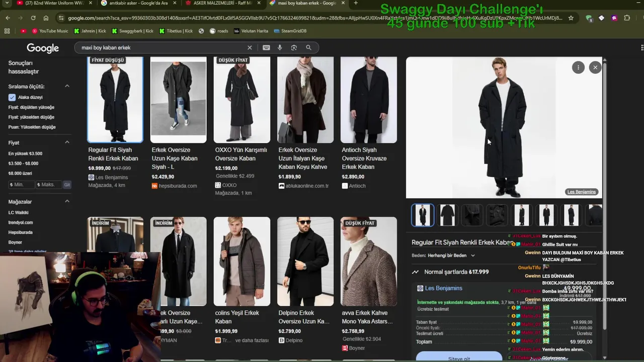644x362 pixels.
Task: Filter by store LC Waikiki
Action: coord(18,212)
